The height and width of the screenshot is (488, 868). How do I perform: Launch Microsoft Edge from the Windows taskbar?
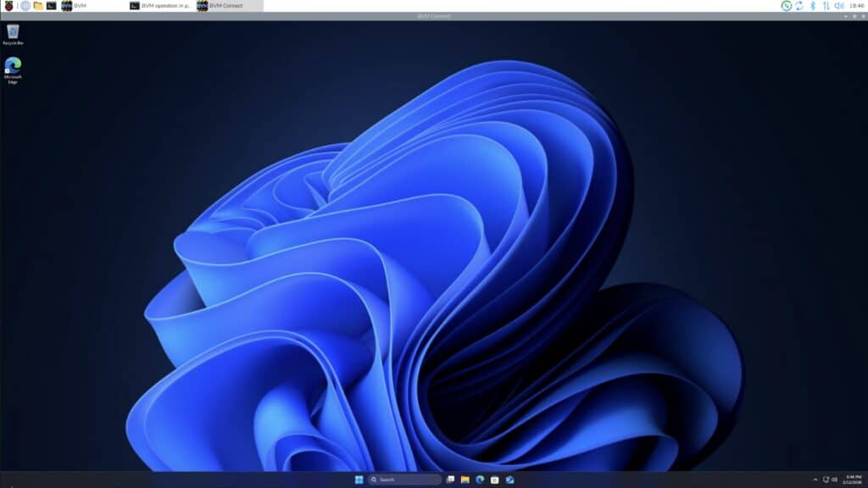(480, 480)
